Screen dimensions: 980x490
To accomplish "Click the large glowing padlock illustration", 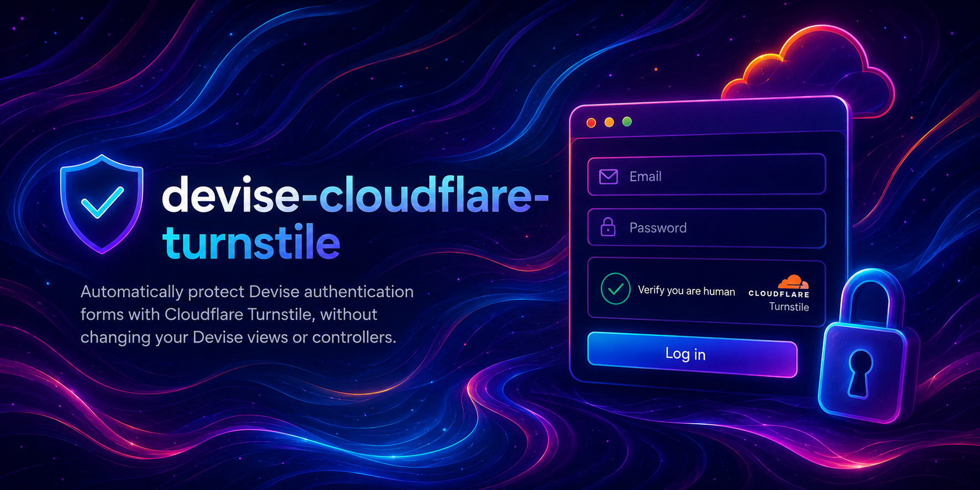I will click(867, 346).
